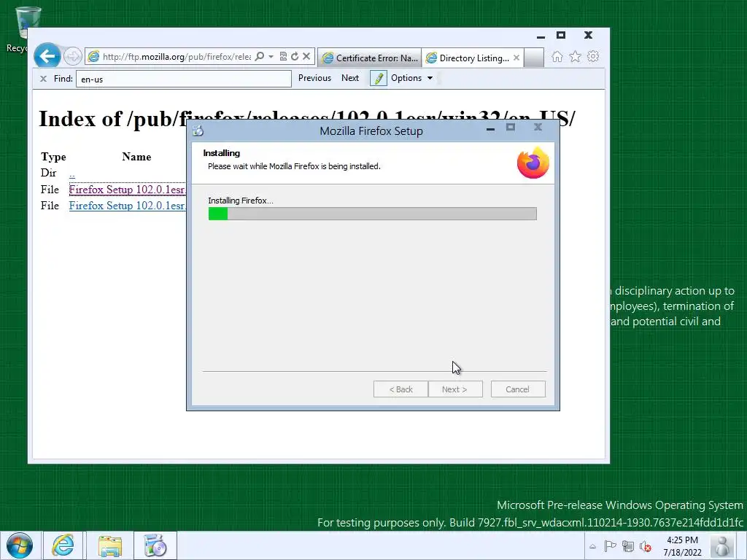Minimize the Internet Explorer window
The height and width of the screenshot is (560, 747).
[x=541, y=36]
